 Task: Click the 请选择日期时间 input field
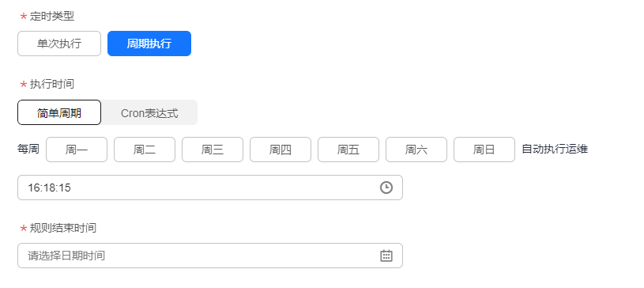tap(210, 256)
